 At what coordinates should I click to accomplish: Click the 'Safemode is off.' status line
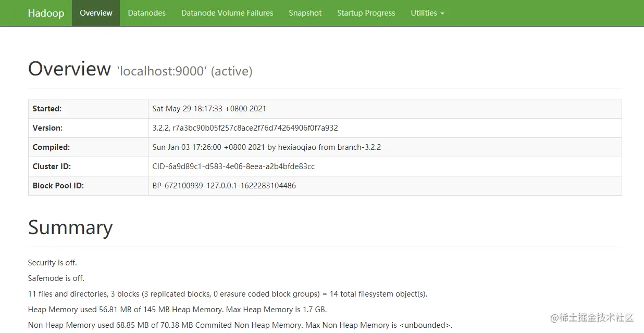tap(56, 278)
